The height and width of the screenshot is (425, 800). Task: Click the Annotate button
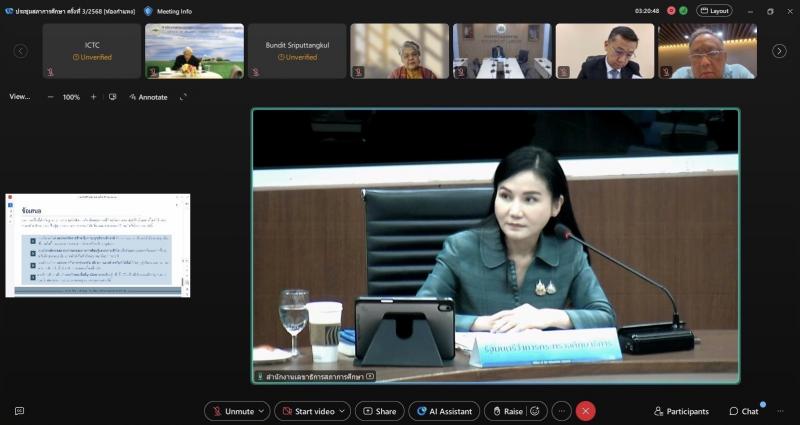coord(148,97)
